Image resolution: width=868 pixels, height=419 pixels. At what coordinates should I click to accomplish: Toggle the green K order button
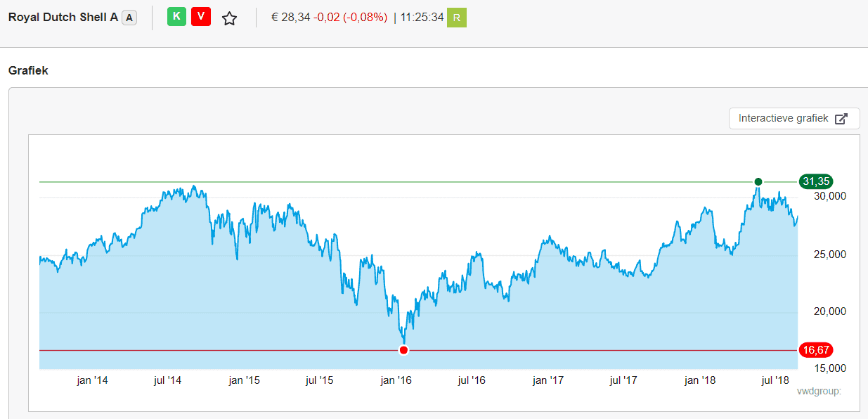[x=176, y=16]
